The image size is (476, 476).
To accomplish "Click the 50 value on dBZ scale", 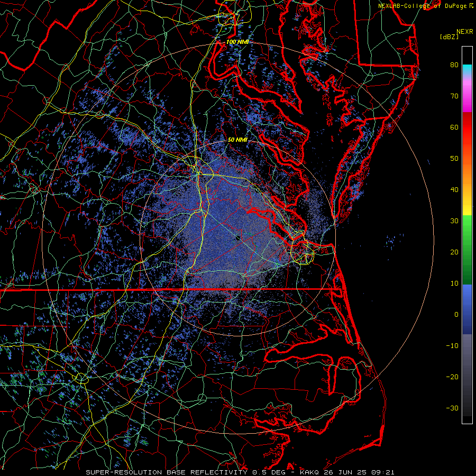I will pyautogui.click(x=454, y=159).
